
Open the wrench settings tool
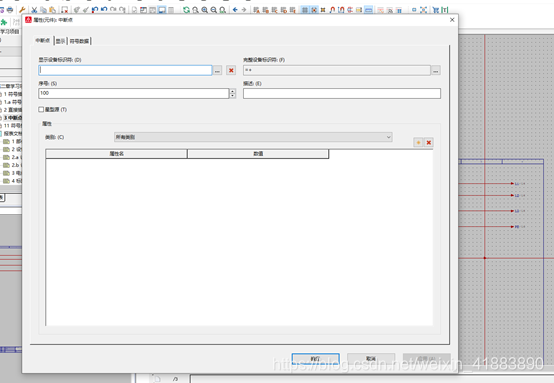(22, 10)
